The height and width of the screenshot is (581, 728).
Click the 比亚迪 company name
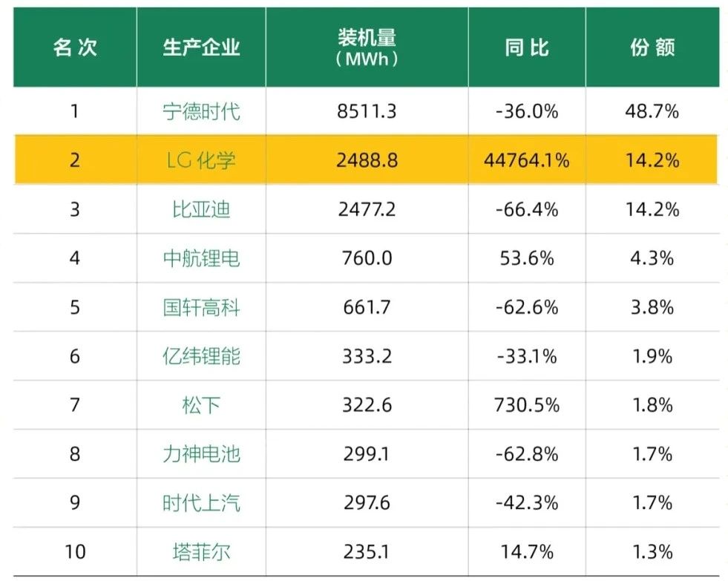(201, 209)
